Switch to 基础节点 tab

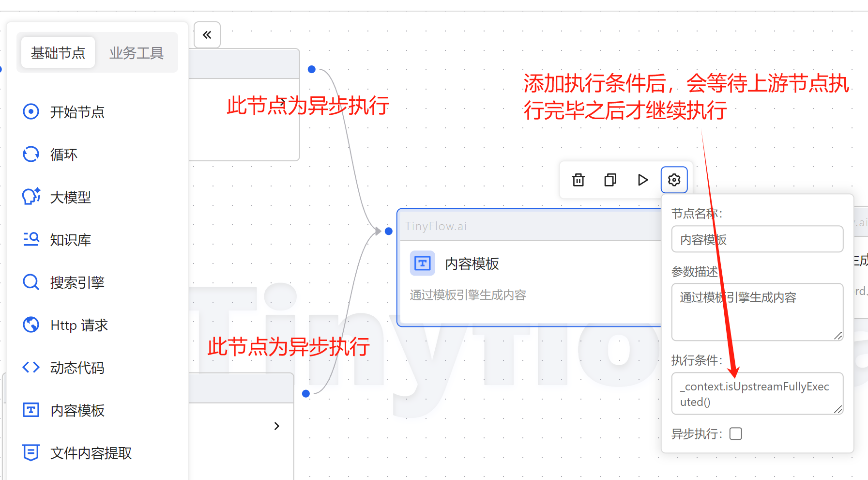[x=58, y=53]
